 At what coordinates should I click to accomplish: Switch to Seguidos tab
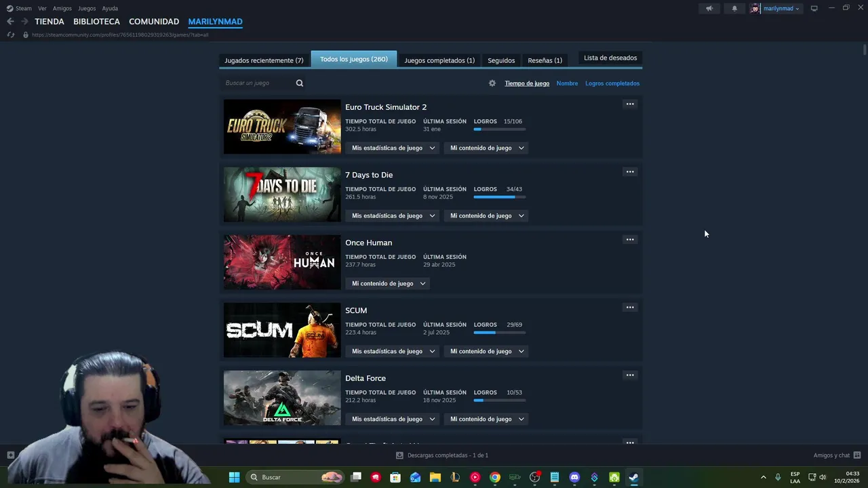point(501,60)
